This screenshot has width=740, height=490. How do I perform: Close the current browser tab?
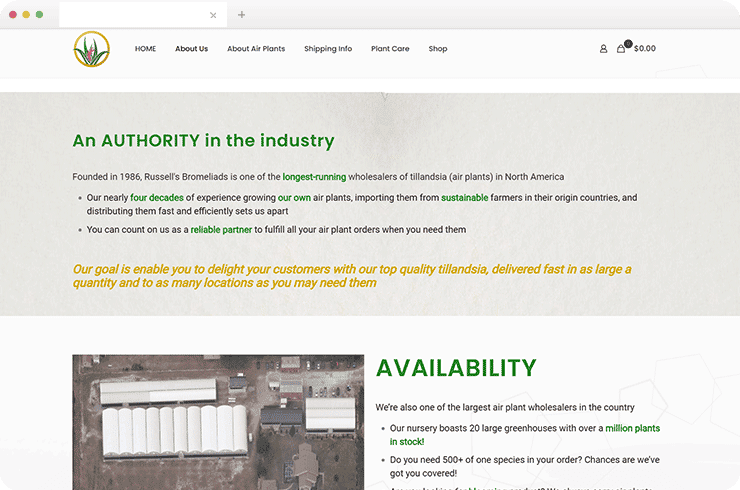213,15
